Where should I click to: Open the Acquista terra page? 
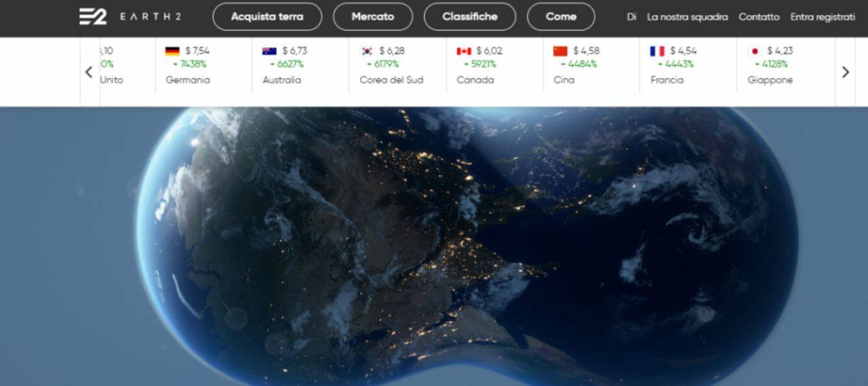pyautogui.click(x=267, y=17)
